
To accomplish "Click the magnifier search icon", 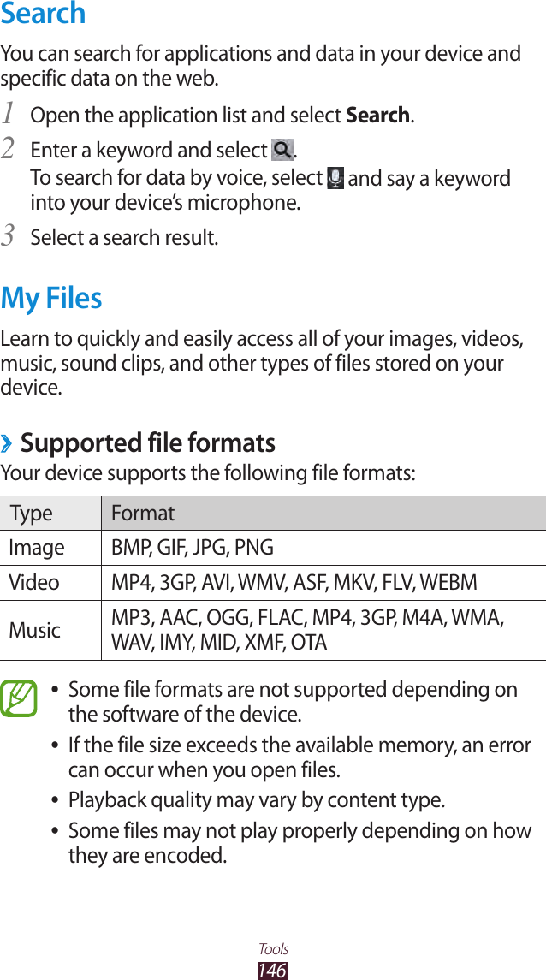I will coord(282,150).
